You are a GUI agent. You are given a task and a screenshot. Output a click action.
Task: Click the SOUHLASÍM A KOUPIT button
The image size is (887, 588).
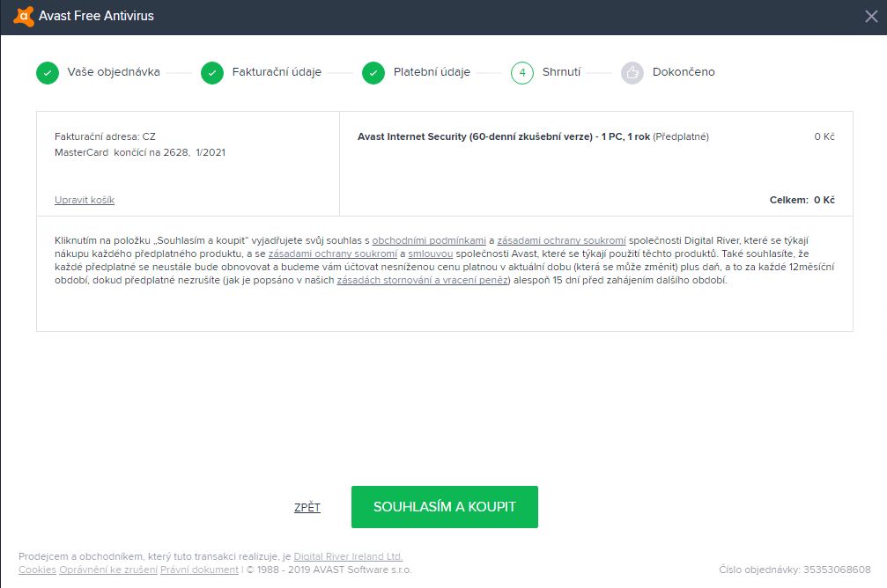pyautogui.click(x=445, y=507)
